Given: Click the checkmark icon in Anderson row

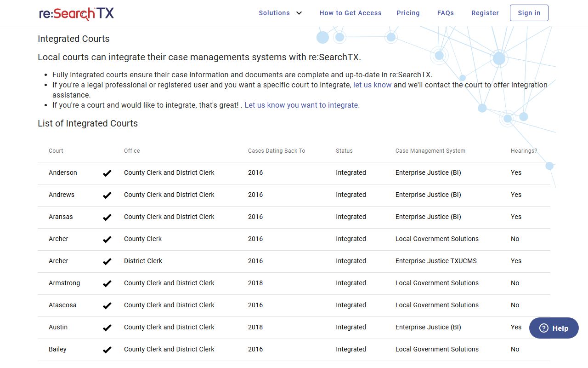Looking at the screenshot, I should click(107, 173).
